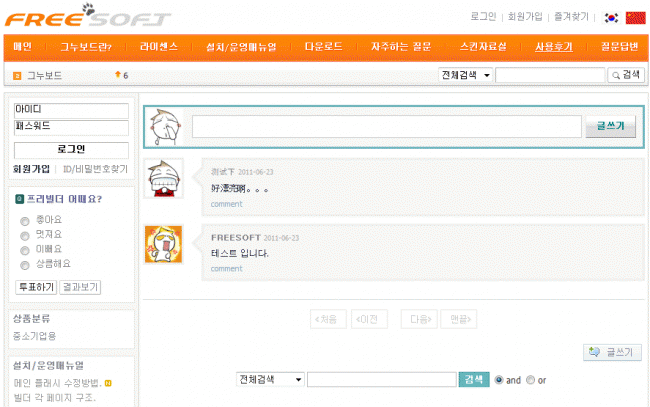Image resolution: width=650 pixels, height=407 pixels.
Task: Click top 검색 button with magnifier
Action: pyautogui.click(x=626, y=75)
